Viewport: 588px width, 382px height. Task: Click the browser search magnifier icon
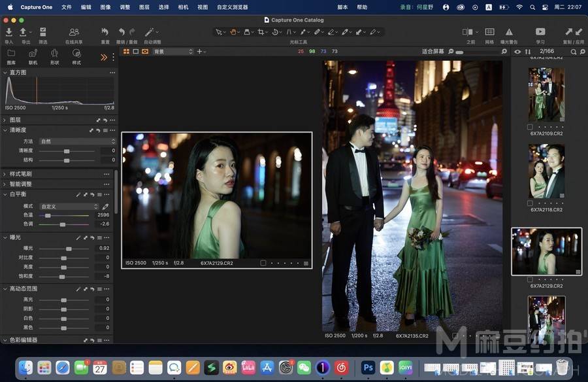[x=574, y=52]
